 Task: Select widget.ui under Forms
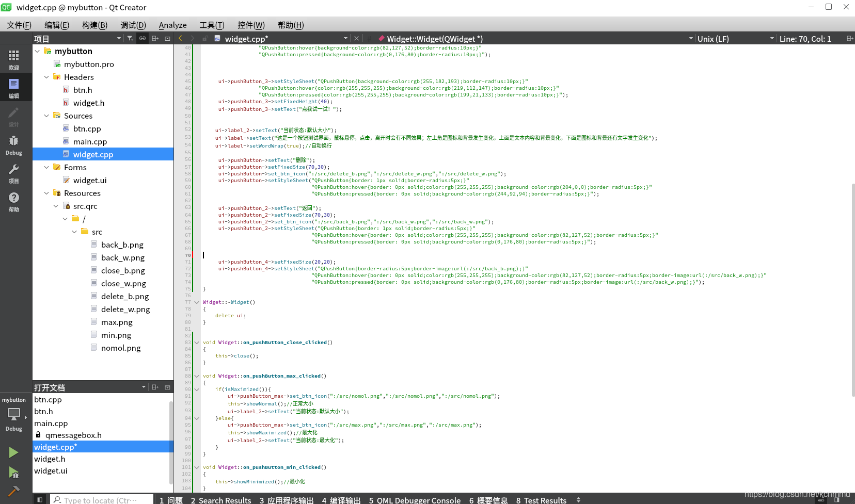90,180
